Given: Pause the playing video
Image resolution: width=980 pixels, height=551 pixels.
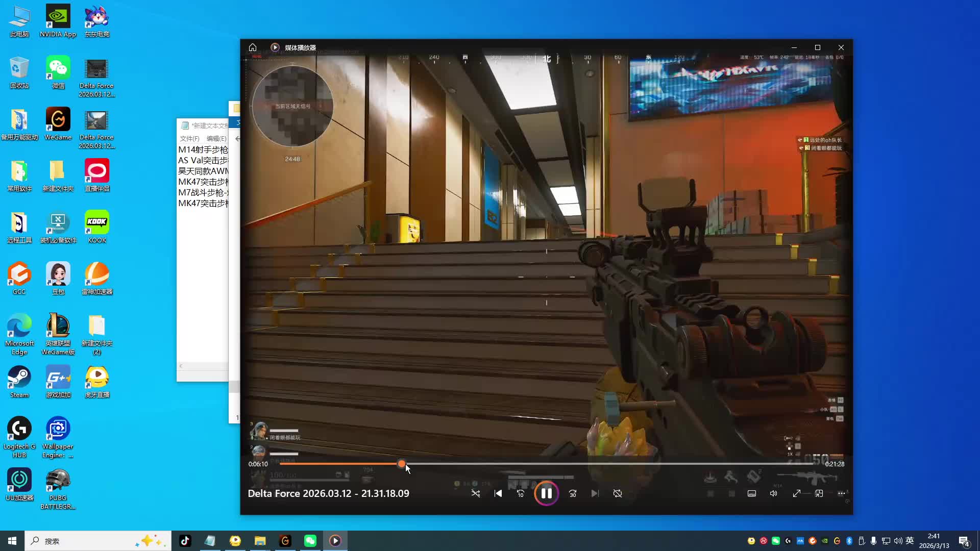Looking at the screenshot, I should (546, 493).
